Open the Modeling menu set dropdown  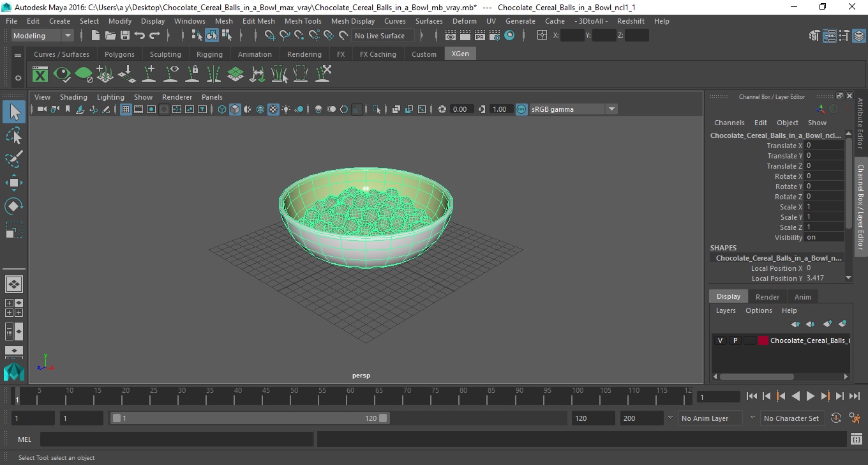click(43, 36)
